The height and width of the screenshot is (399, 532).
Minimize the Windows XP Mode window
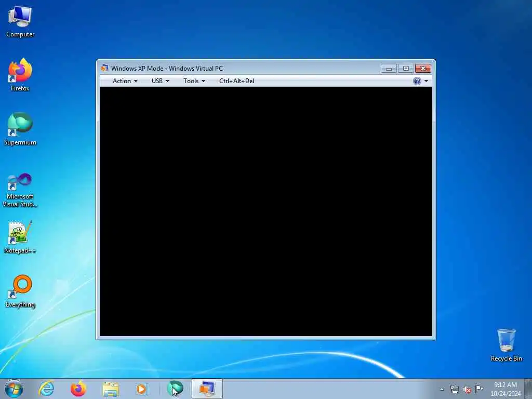click(x=389, y=69)
